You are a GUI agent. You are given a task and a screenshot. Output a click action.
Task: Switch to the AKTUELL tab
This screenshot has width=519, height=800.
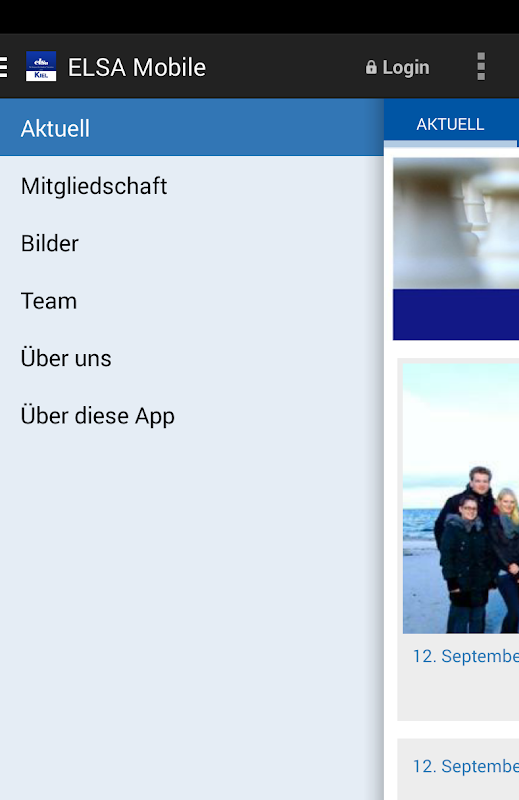tap(450, 124)
